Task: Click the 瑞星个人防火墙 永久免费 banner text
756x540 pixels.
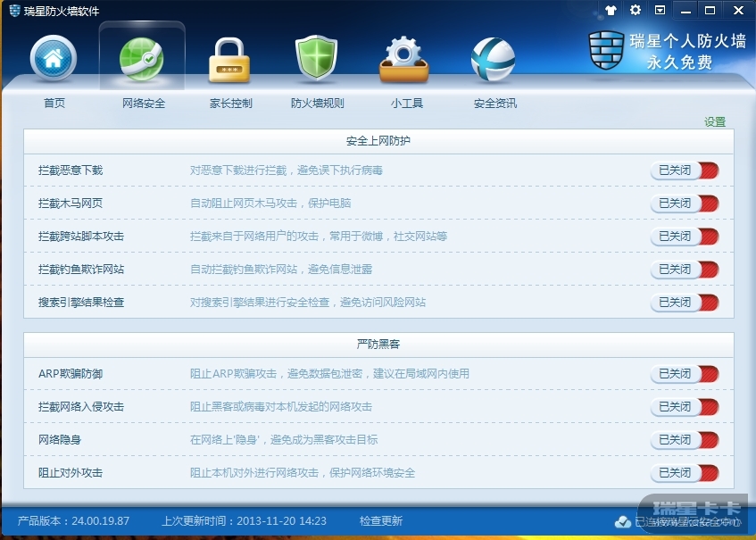Action: pos(687,51)
